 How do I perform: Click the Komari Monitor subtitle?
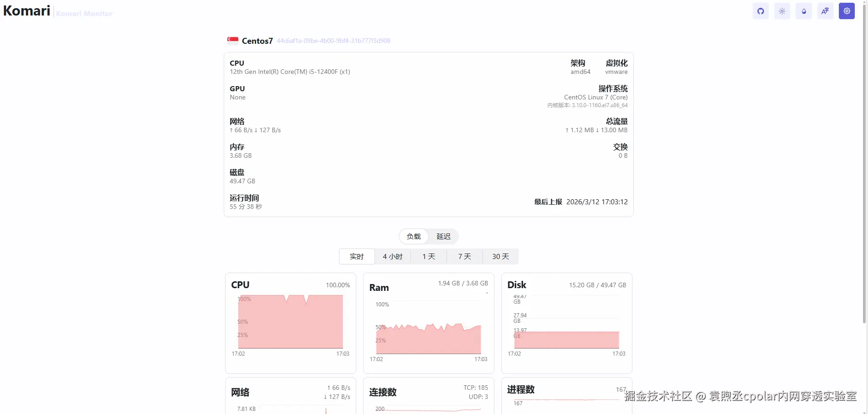pyautogui.click(x=84, y=14)
